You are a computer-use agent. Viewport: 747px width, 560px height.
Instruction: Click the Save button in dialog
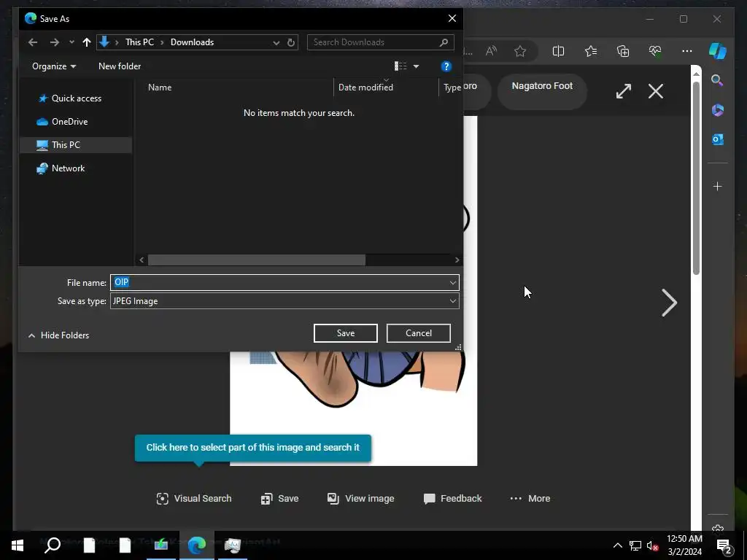click(345, 332)
